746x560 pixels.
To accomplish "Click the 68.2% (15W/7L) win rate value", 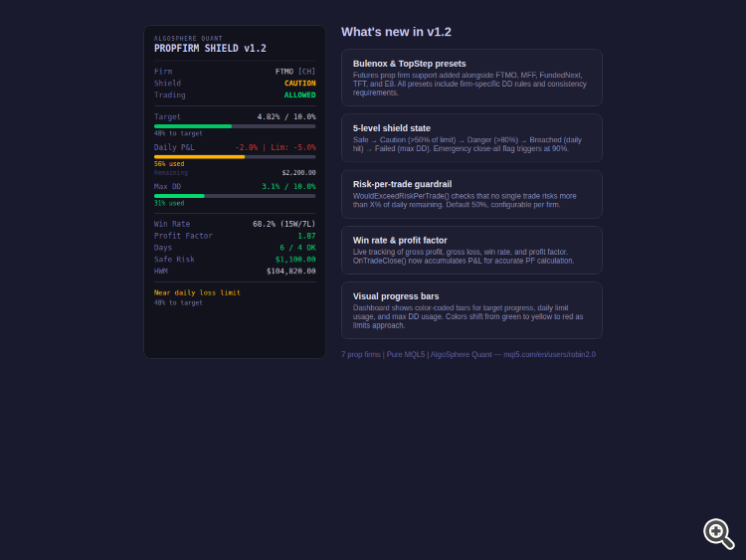I will click(x=284, y=224).
